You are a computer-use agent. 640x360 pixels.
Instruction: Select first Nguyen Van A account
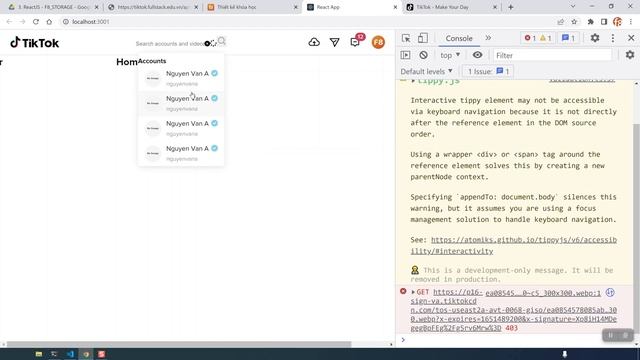point(181,78)
